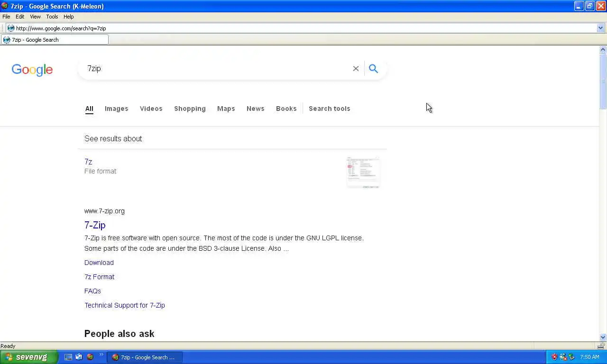Click the www.7-zip.org URL text
The height and width of the screenshot is (364, 607).
(x=104, y=211)
